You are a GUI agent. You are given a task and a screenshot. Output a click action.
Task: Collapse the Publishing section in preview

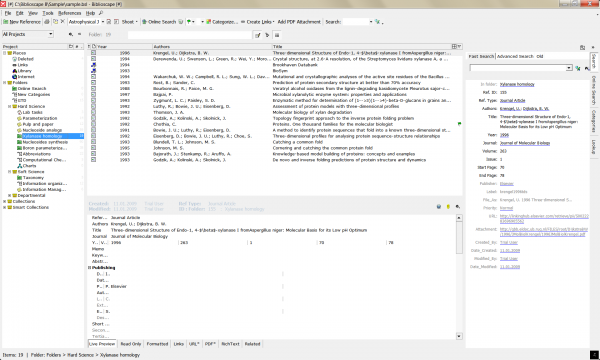[x=90, y=268]
